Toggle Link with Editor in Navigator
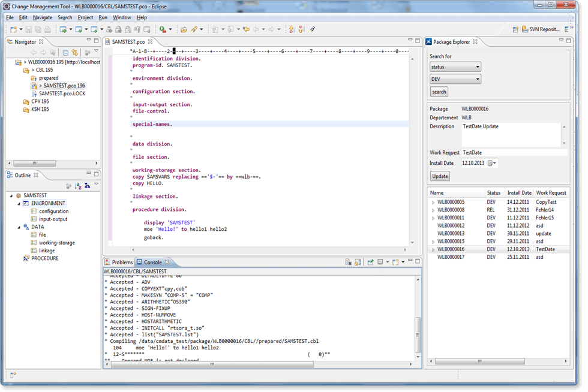The image size is (588, 392). point(74,52)
